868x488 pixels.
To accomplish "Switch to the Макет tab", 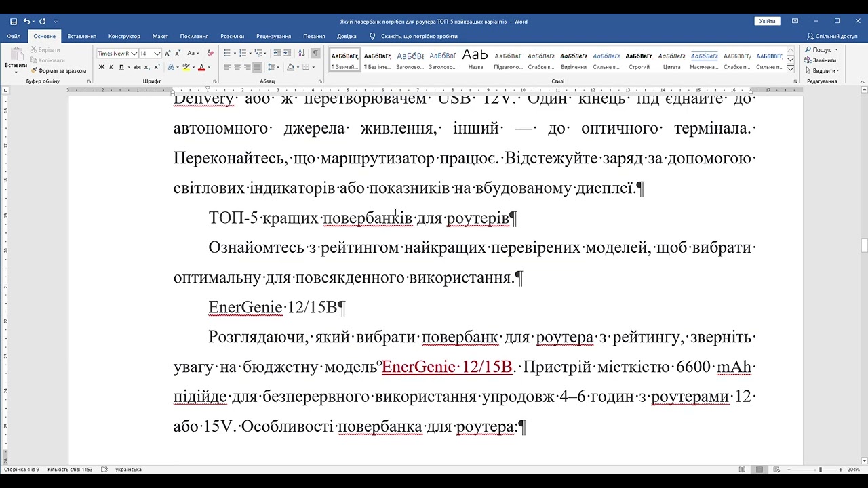I will click(160, 36).
